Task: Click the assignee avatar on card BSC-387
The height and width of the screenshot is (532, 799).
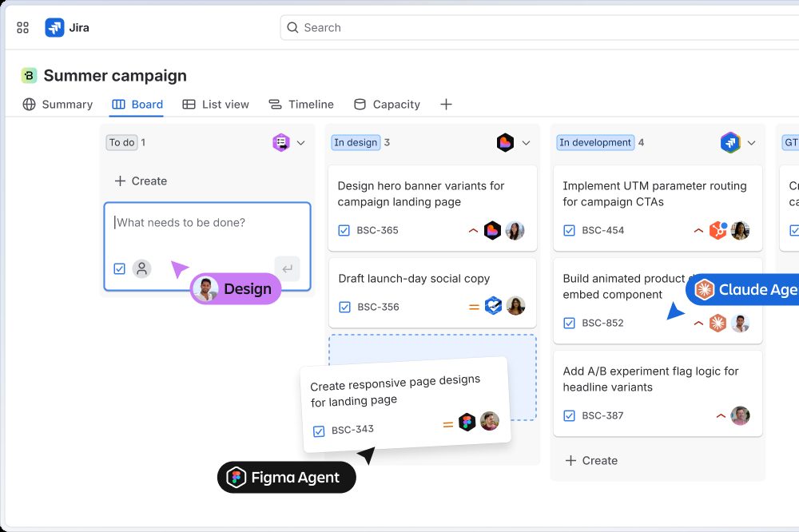Action: [x=740, y=416]
